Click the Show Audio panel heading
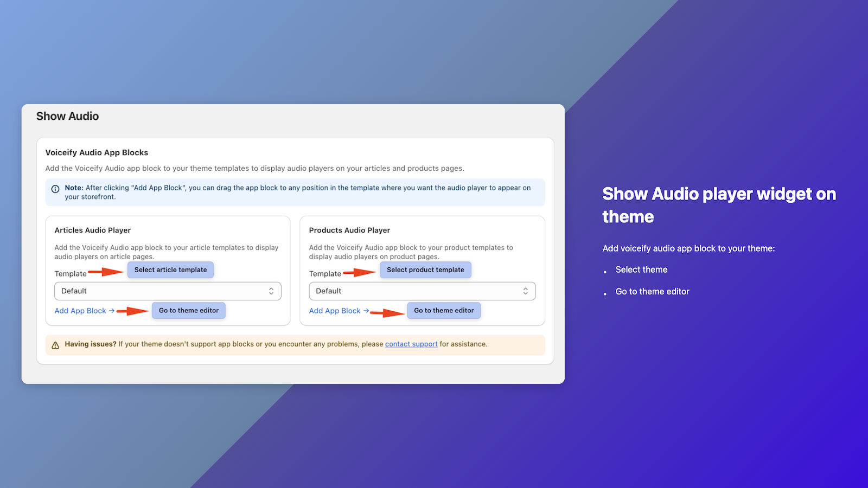868x488 pixels. click(x=67, y=116)
